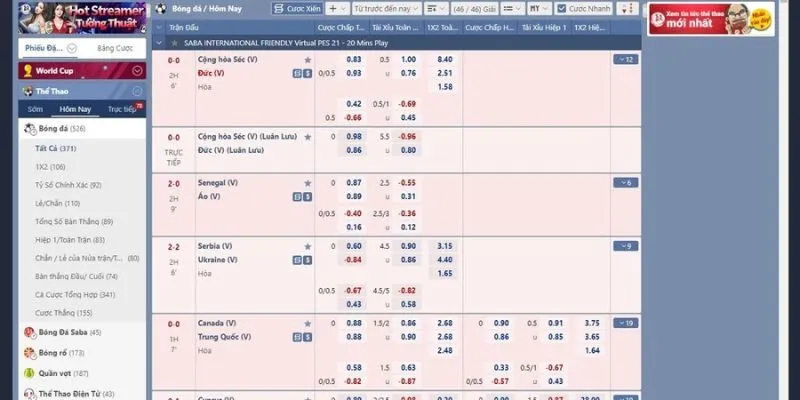
Task: Click the Bóng rổ basketball icon
Action: (x=29, y=352)
